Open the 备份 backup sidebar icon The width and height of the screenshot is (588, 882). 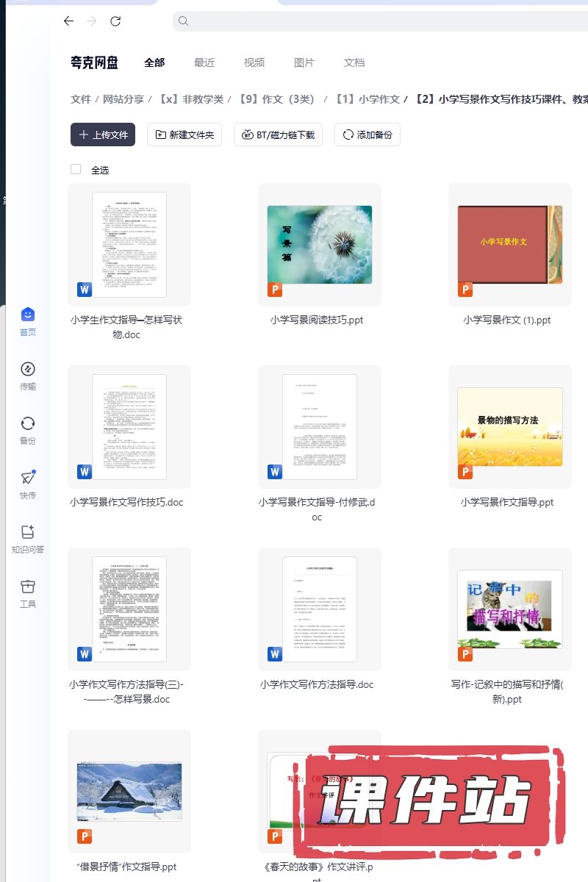[x=28, y=424]
